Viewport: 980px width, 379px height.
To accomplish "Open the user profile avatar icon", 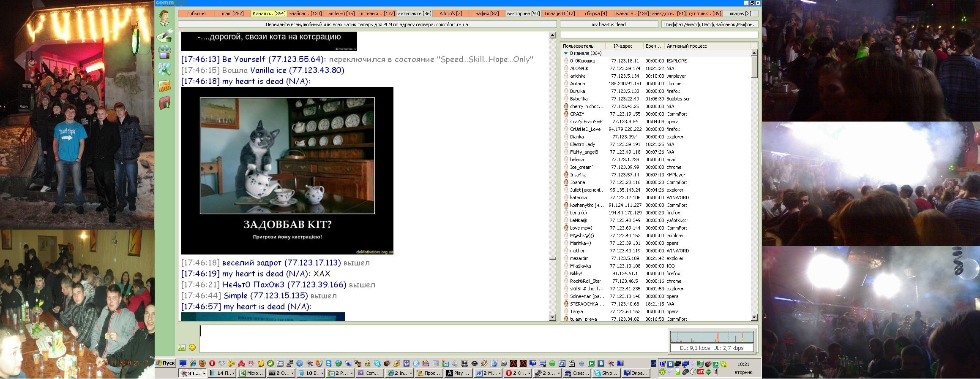I will pos(164,18).
